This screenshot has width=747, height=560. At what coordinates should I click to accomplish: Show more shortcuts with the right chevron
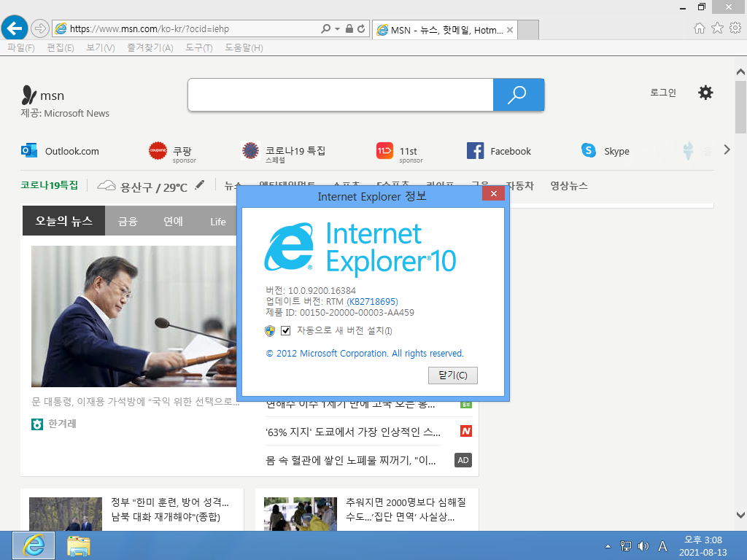[x=727, y=149]
